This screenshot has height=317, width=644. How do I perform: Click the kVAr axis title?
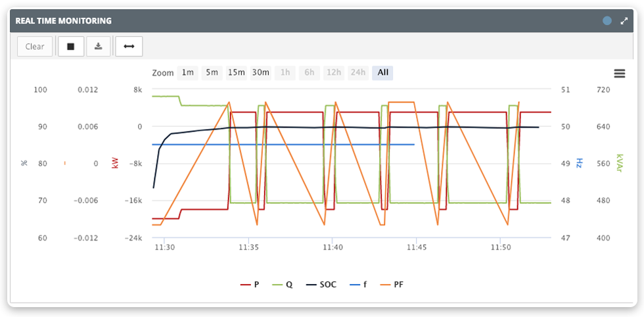[x=619, y=163]
